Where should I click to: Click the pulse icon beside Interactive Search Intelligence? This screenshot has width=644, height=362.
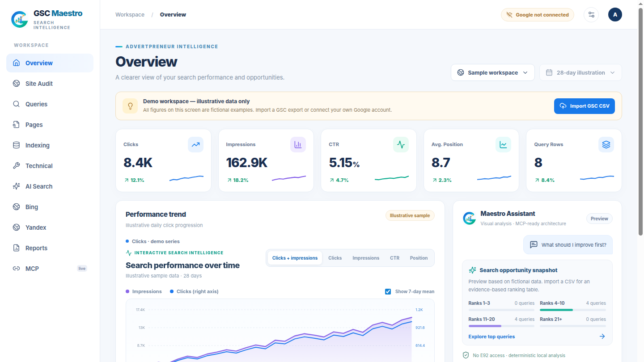pos(129,253)
